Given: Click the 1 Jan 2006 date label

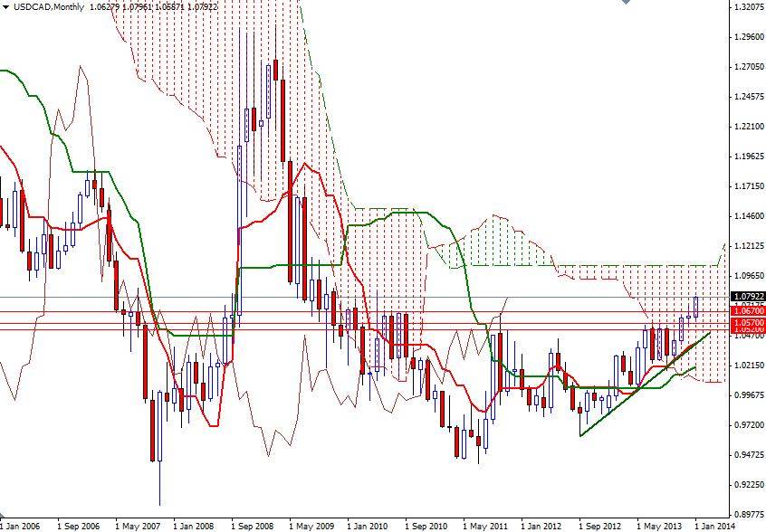Looking at the screenshot, I should tap(23, 524).
